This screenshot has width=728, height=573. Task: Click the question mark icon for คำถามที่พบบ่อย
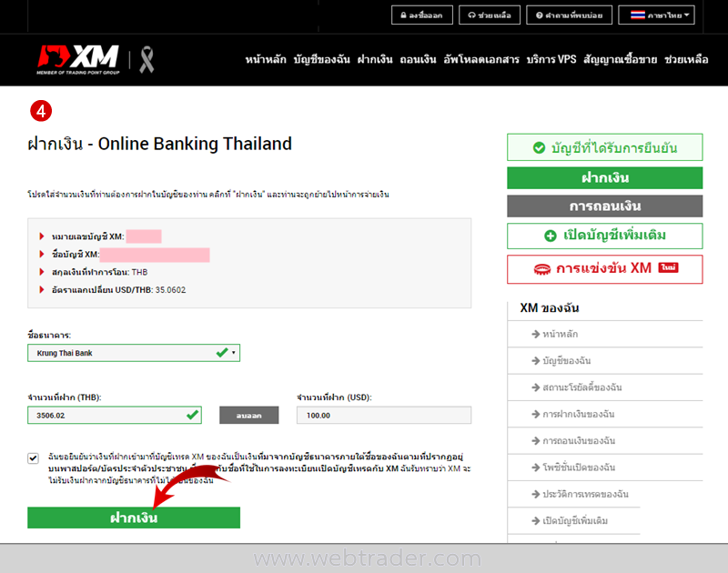(539, 15)
